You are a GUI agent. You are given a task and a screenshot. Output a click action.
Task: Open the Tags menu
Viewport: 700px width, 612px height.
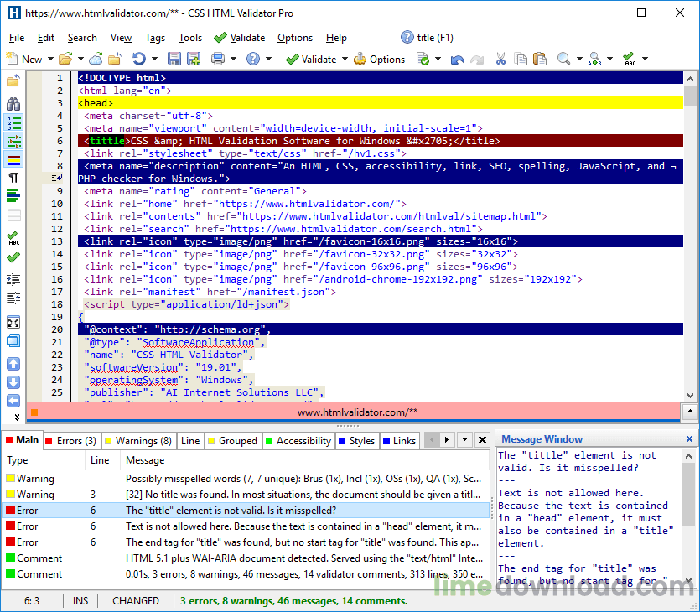[x=155, y=38]
